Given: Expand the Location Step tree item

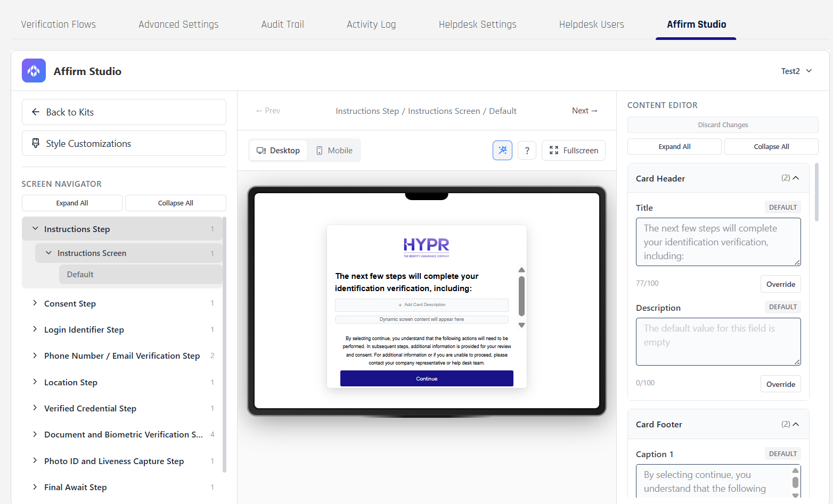Looking at the screenshot, I should [35, 382].
